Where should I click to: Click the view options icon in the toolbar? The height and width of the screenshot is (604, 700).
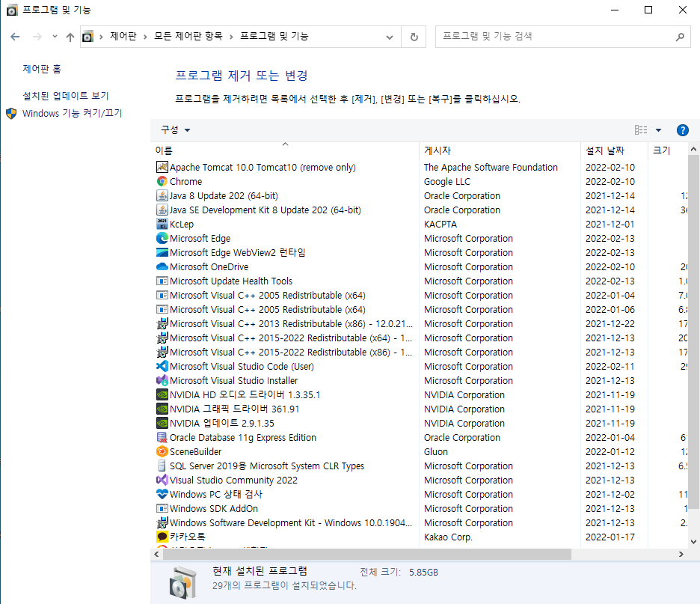(x=641, y=130)
